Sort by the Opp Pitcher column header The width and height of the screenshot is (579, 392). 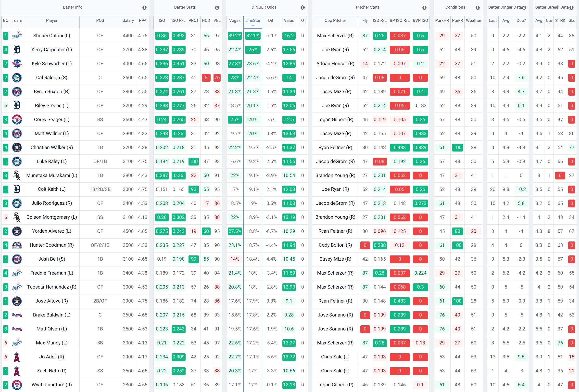click(335, 20)
